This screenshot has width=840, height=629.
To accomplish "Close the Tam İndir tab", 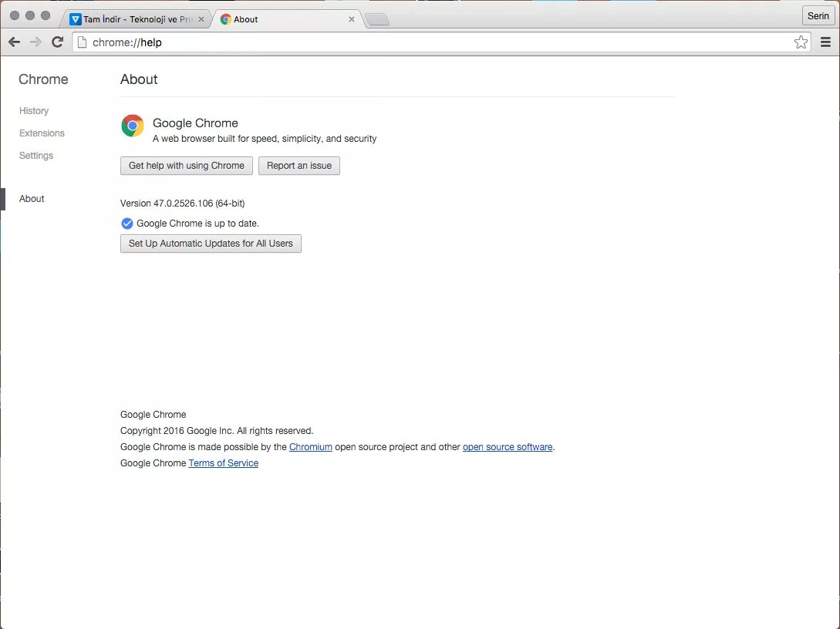I will [x=201, y=19].
